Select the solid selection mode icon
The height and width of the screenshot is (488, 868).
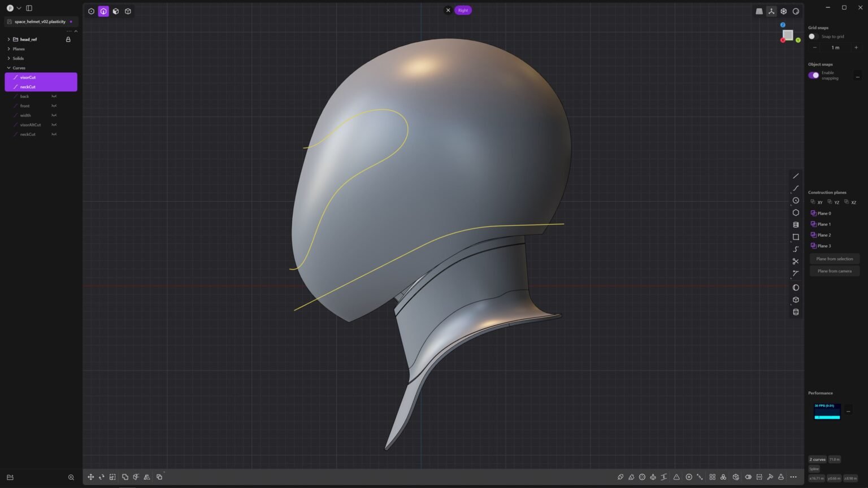pyautogui.click(x=128, y=11)
